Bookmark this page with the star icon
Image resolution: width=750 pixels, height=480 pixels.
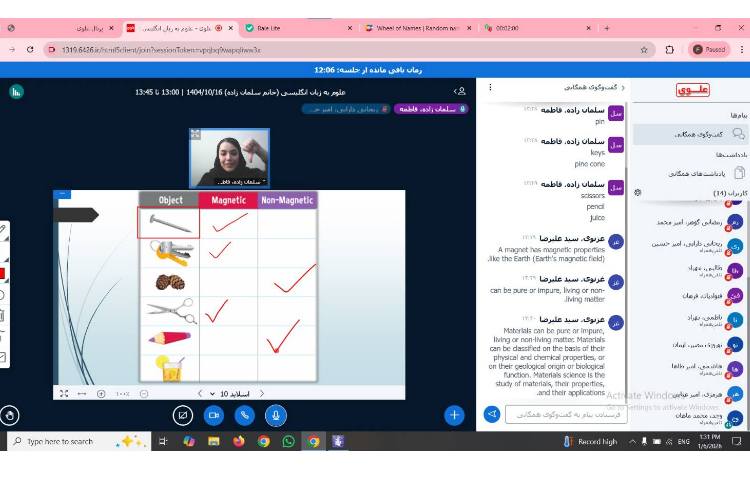click(644, 49)
